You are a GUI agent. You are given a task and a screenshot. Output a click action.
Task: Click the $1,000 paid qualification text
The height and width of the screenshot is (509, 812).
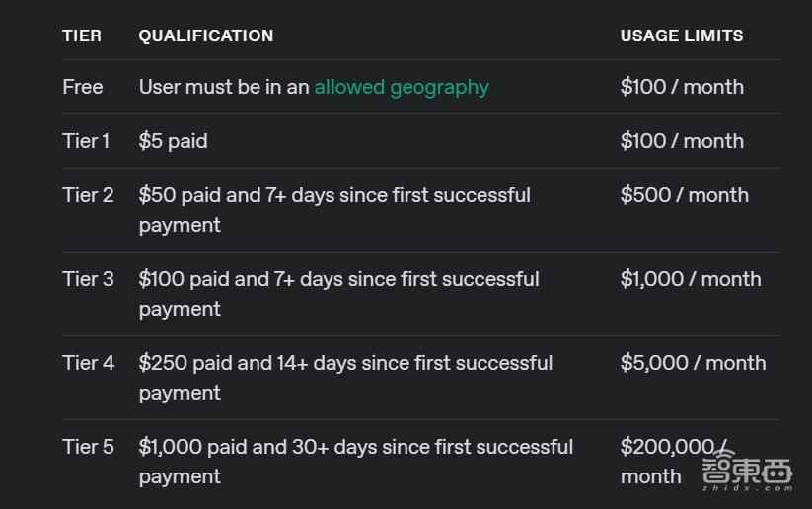[355, 461]
